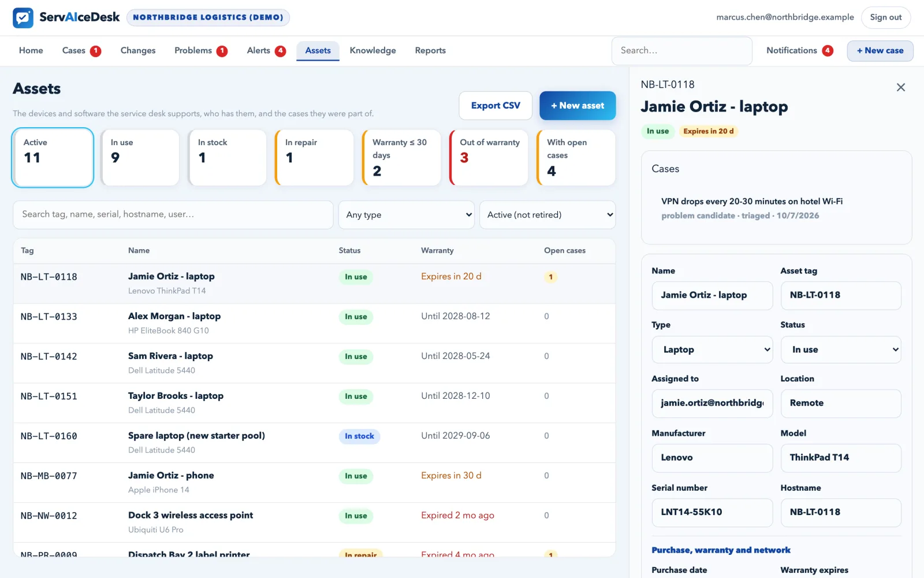The height and width of the screenshot is (578, 924).
Task: Click the Export CSV button
Action: pos(495,106)
